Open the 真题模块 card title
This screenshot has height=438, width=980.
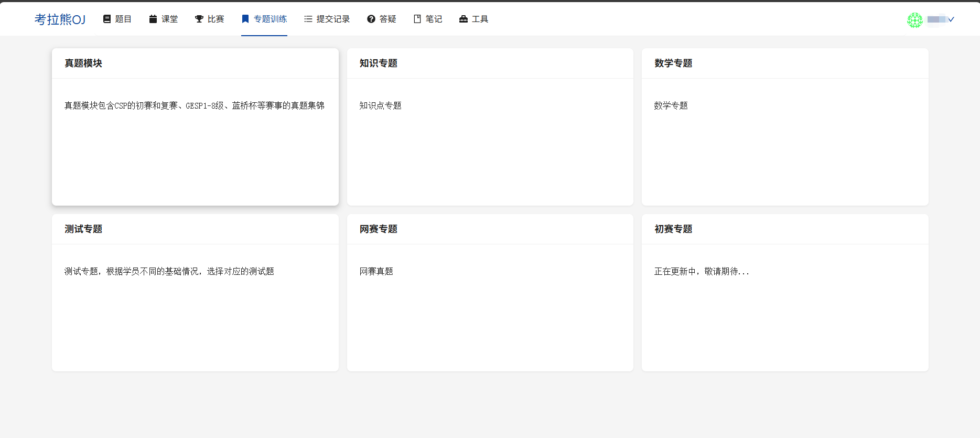[x=83, y=63]
